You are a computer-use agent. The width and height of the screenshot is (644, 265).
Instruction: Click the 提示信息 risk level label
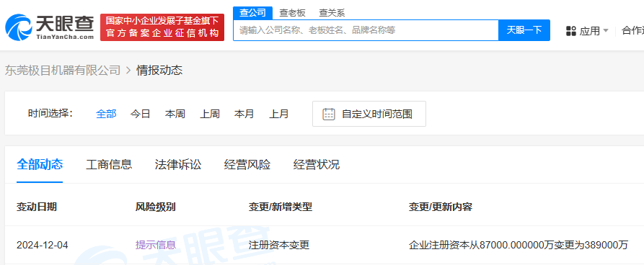coord(156,246)
